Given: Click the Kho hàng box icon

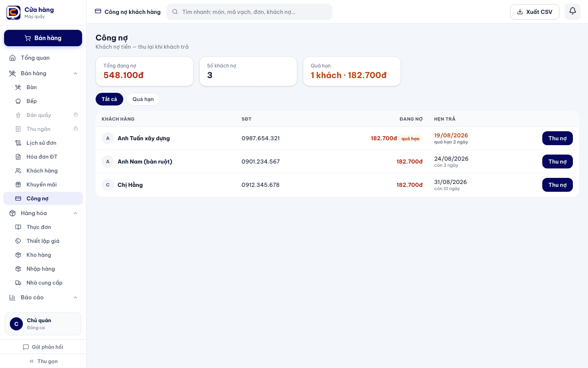Looking at the screenshot, I should click(x=18, y=255).
